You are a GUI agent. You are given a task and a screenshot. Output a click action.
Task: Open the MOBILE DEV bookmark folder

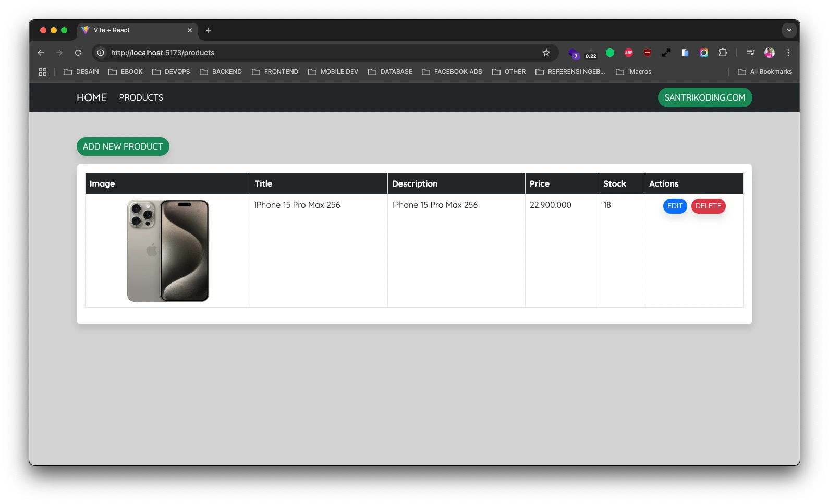[x=333, y=72]
